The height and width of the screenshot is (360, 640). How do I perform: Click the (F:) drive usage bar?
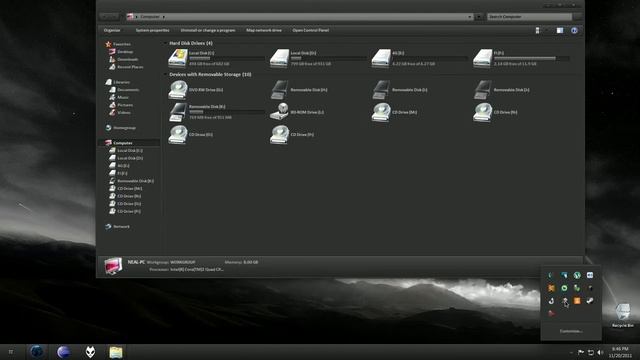[531, 58]
